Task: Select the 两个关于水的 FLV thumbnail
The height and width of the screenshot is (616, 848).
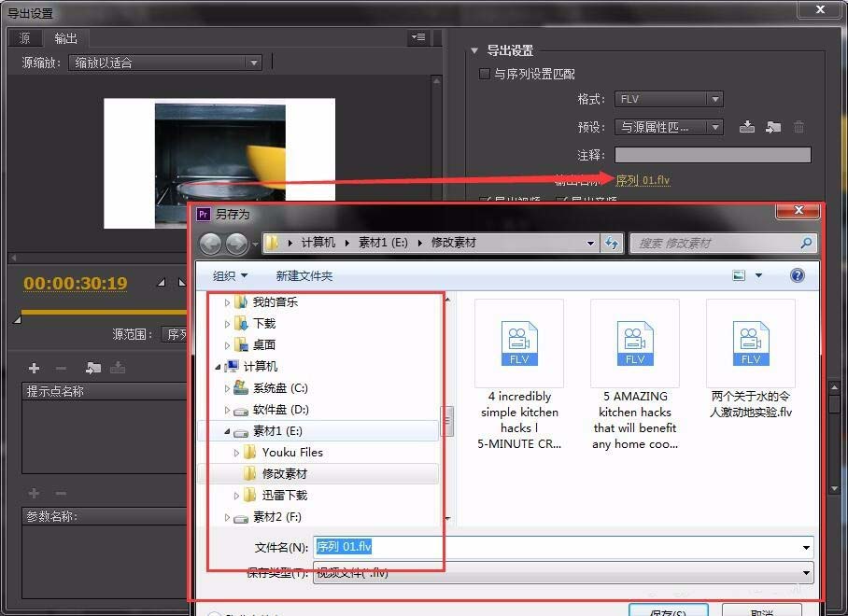Action: [x=750, y=343]
